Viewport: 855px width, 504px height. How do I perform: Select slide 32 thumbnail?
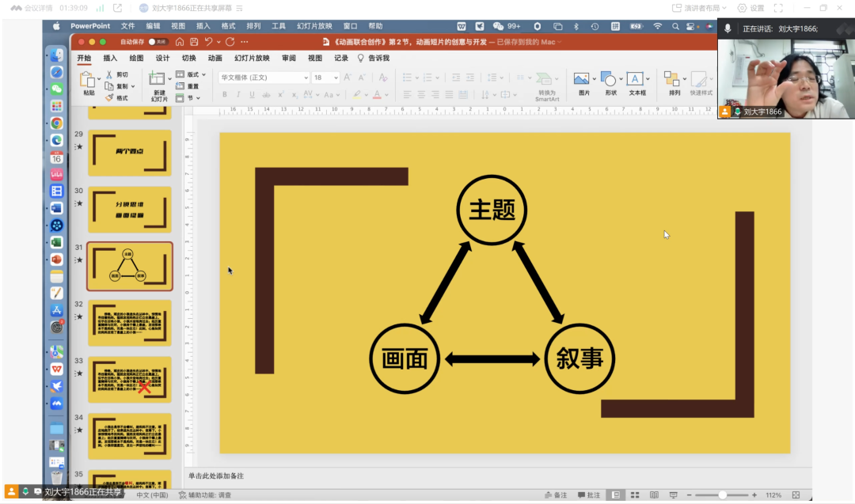(129, 322)
